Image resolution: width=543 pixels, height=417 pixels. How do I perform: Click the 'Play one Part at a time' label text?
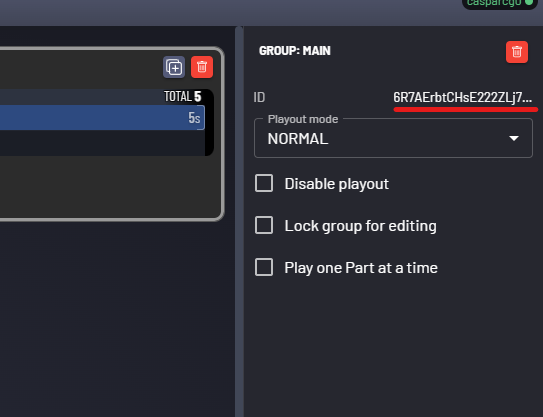(361, 268)
